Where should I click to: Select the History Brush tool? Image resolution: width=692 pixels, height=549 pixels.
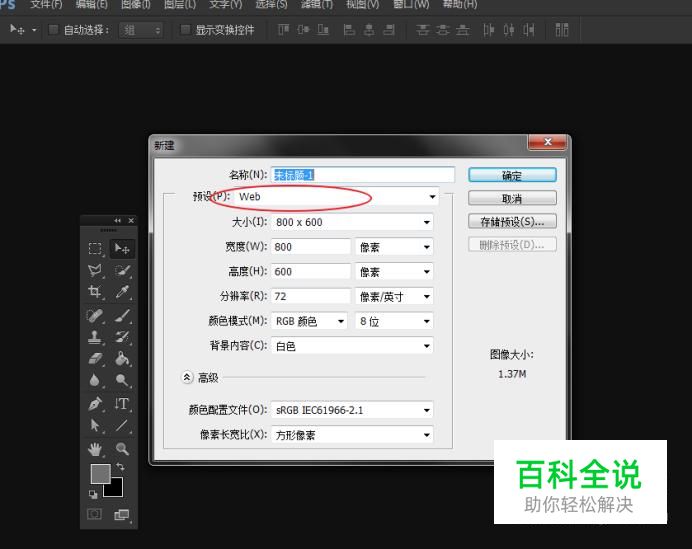pos(122,337)
